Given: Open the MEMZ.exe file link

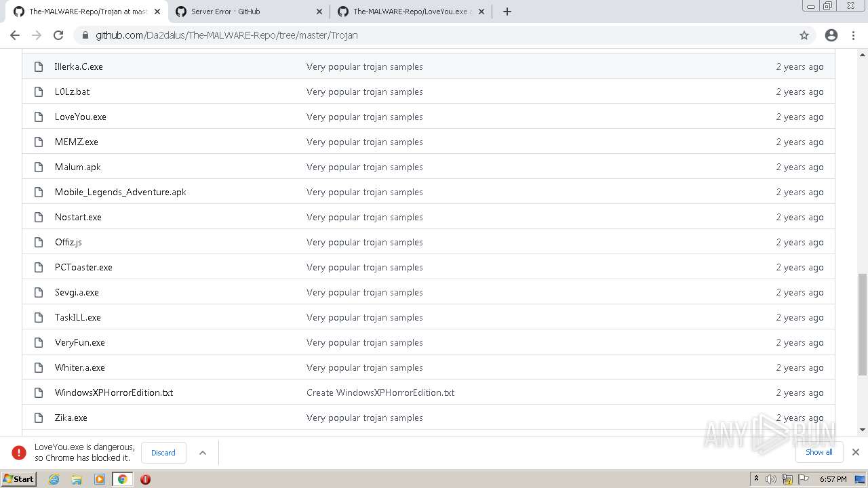Looking at the screenshot, I should point(77,142).
